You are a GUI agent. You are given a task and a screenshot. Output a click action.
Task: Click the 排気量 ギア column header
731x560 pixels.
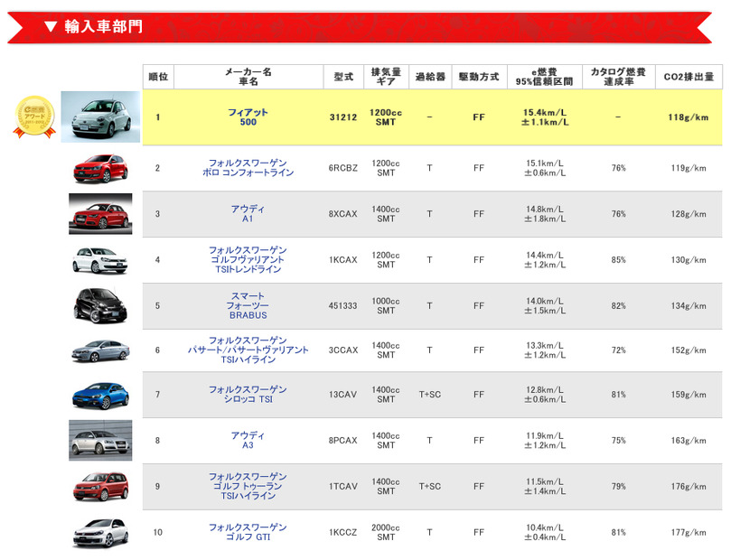(386, 77)
